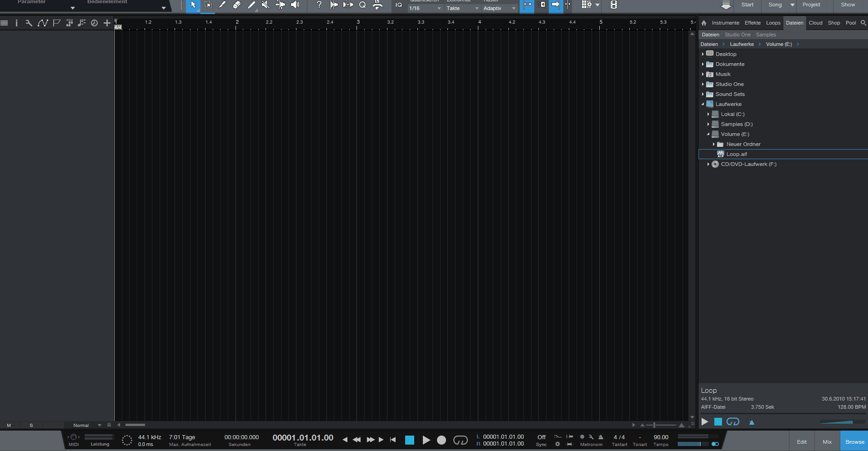
Task: Toggle autoscroll arrow button in toolbar
Action: click(x=555, y=5)
